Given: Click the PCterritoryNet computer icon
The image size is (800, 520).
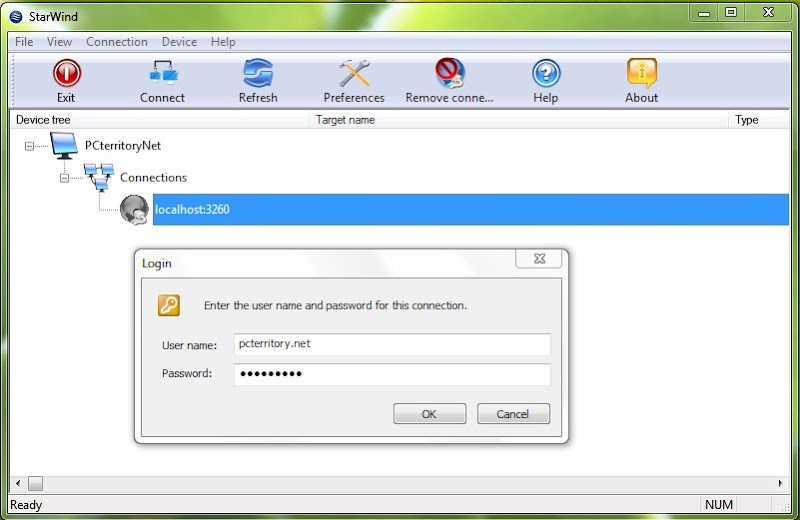Looking at the screenshot, I should 64,145.
